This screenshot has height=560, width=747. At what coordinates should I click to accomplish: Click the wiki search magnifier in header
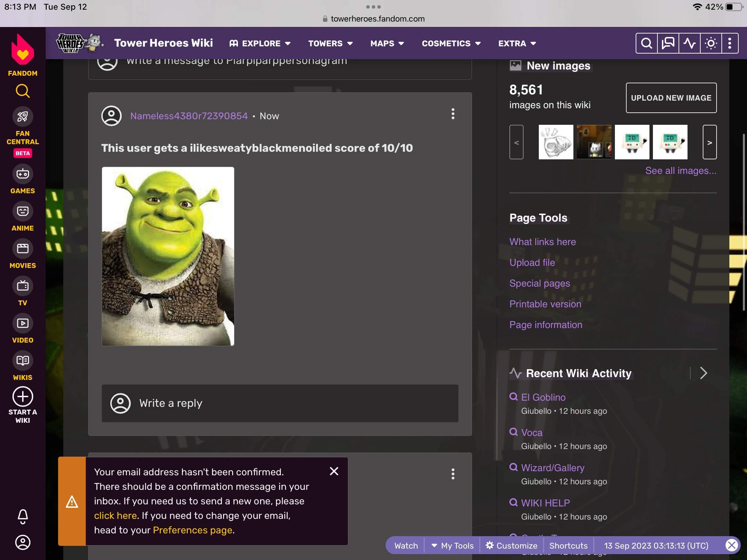pos(646,44)
